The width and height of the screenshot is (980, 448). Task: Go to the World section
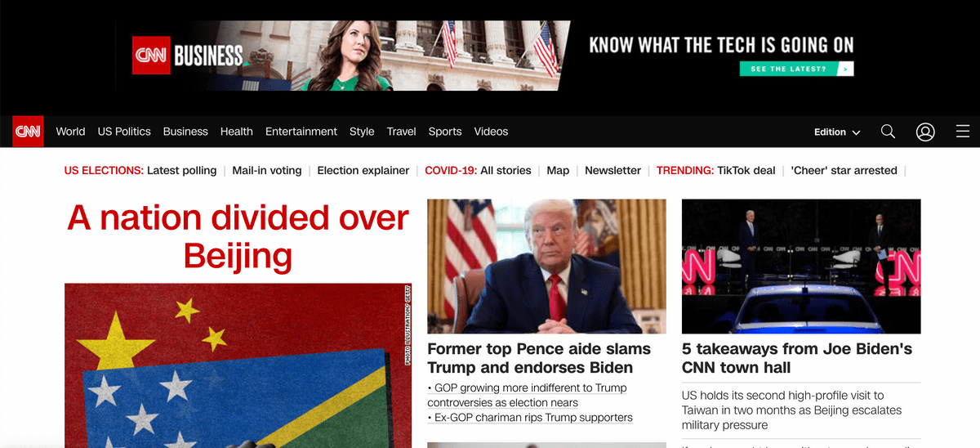click(x=70, y=132)
